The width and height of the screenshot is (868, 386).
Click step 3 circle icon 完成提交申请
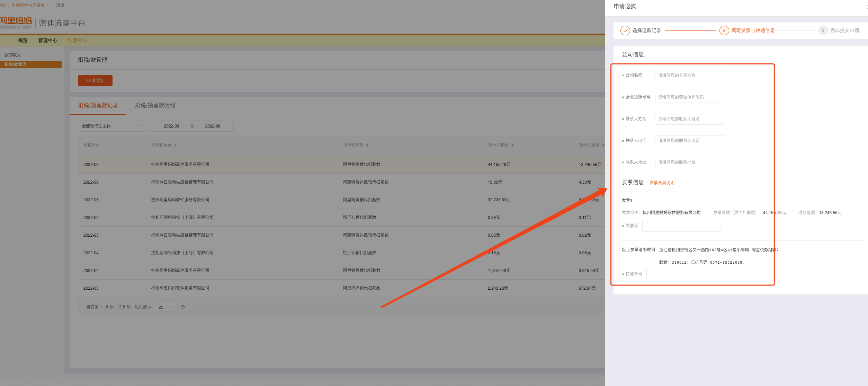pyautogui.click(x=823, y=30)
